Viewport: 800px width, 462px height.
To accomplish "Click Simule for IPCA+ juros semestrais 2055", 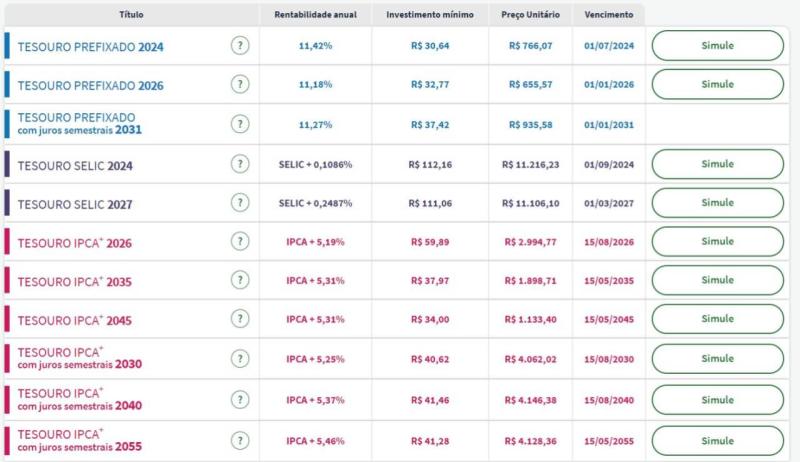I will tap(717, 441).
